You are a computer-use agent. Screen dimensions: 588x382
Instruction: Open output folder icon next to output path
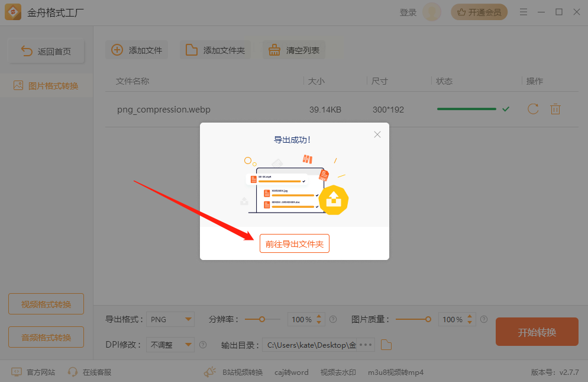pos(386,345)
